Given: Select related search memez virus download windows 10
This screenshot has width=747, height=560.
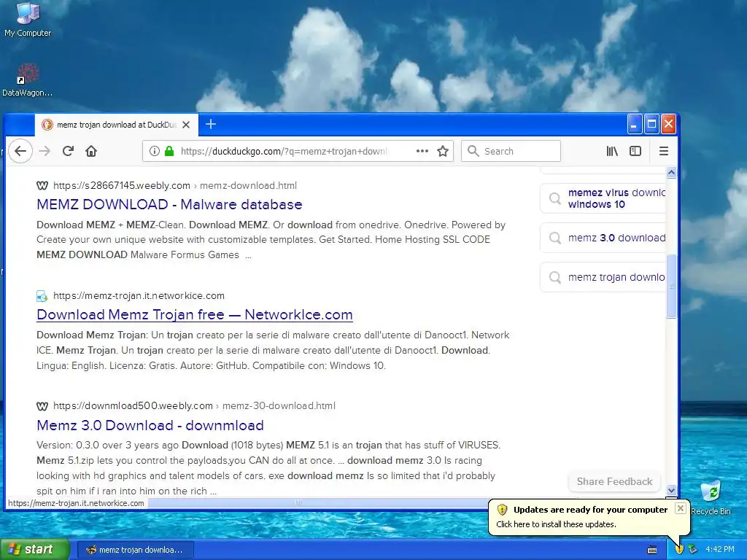Looking at the screenshot, I should tap(603, 198).
